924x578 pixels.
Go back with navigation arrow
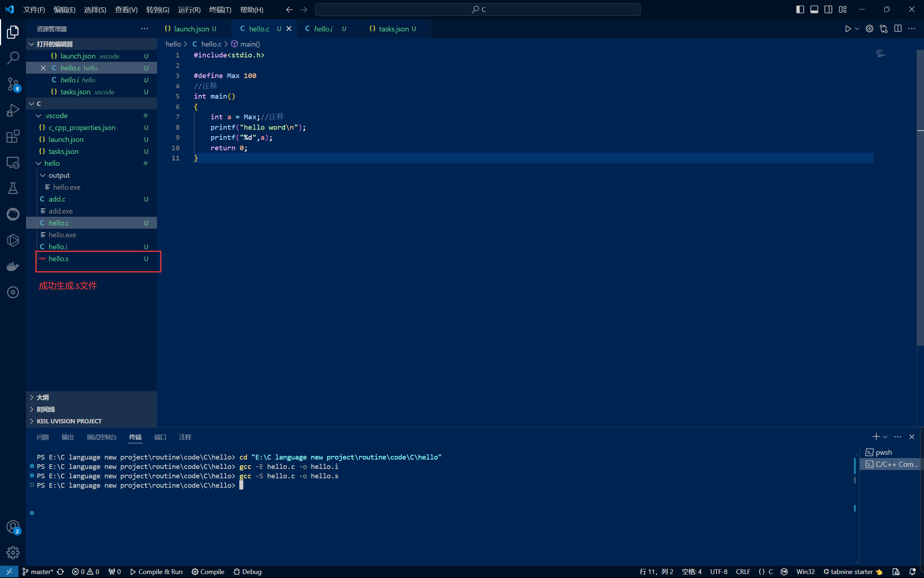pyautogui.click(x=289, y=9)
